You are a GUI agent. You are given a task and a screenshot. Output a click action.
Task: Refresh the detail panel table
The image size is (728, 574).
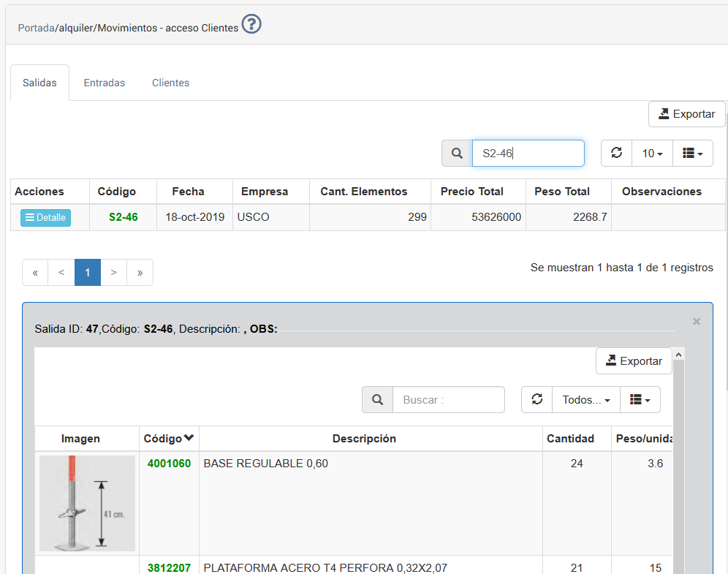pyautogui.click(x=536, y=400)
